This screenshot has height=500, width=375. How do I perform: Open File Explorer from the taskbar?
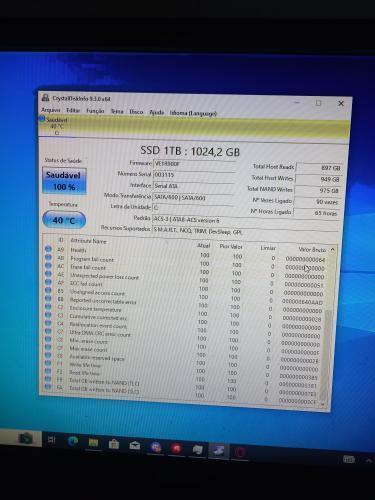pyautogui.click(x=93, y=442)
